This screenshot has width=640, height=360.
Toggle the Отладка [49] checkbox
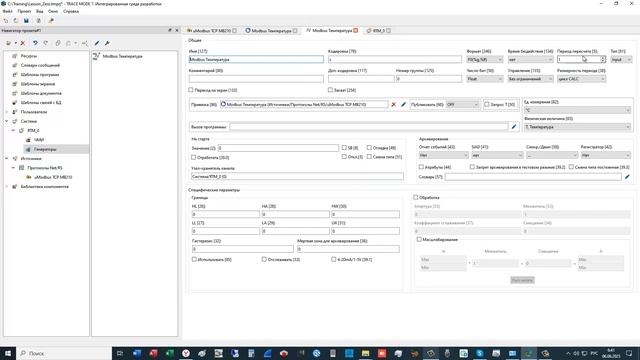coord(369,148)
